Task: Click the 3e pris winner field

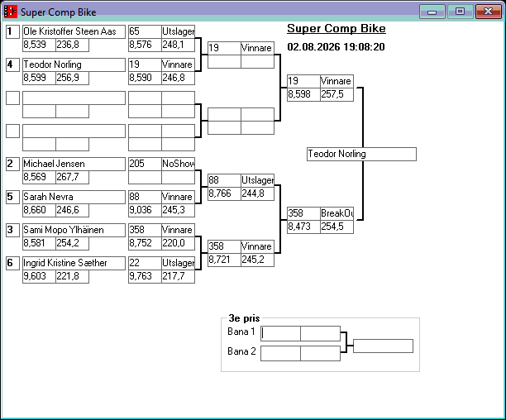Action: pyautogui.click(x=383, y=346)
